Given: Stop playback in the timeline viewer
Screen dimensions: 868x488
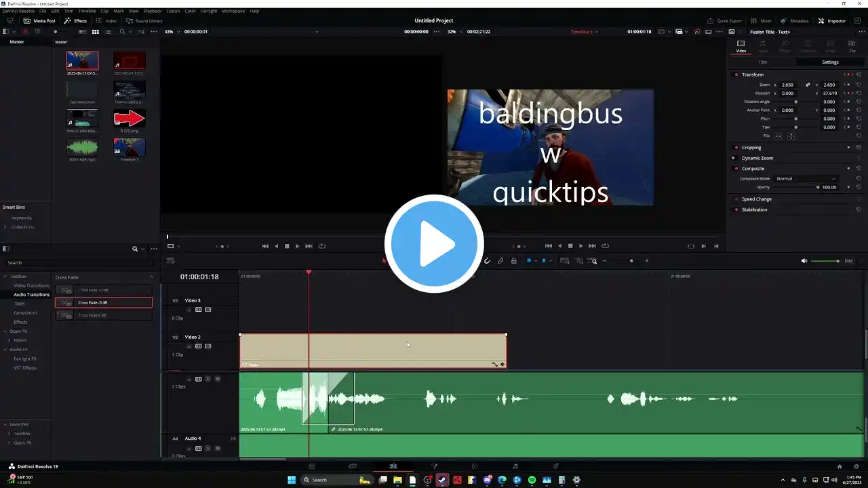Looking at the screenshot, I should [x=570, y=246].
